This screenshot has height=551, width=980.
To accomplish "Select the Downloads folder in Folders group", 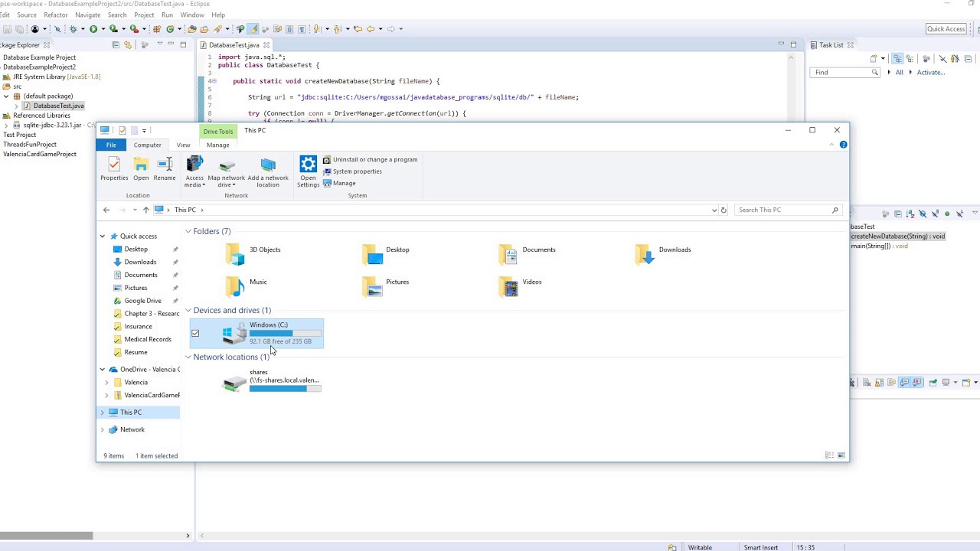I will coord(663,253).
